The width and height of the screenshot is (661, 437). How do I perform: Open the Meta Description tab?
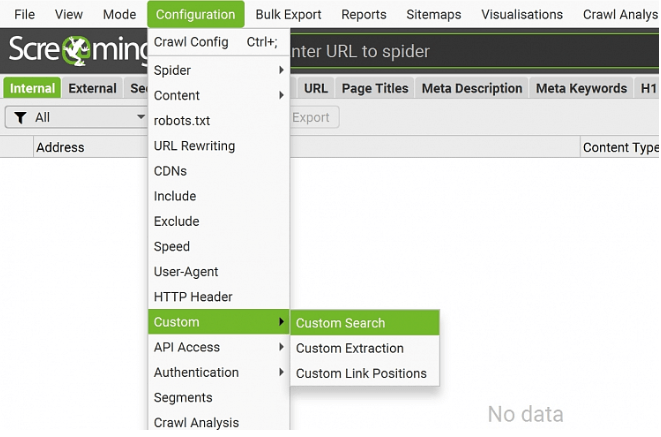coord(472,88)
